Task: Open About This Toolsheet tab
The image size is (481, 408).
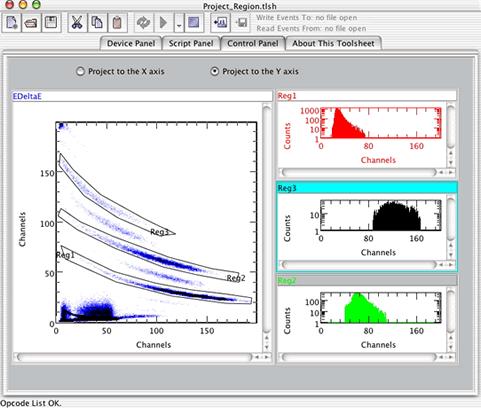Action: coord(333,44)
